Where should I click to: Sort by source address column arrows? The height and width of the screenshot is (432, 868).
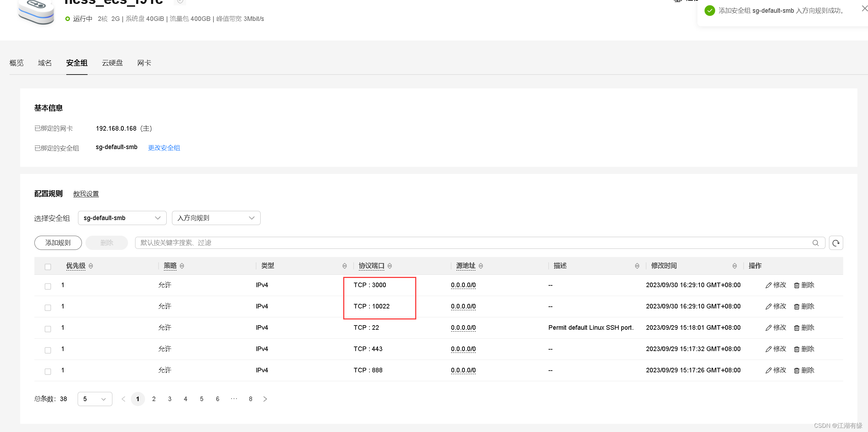481,266
